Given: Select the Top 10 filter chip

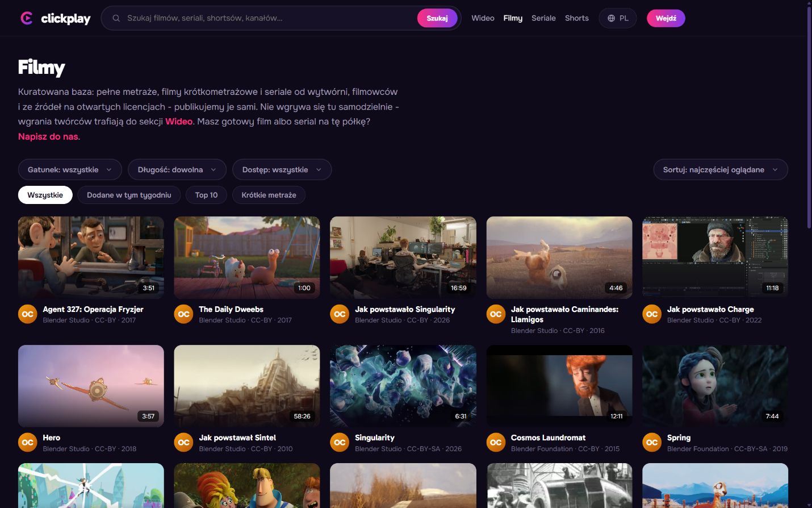Looking at the screenshot, I should pyautogui.click(x=207, y=195).
